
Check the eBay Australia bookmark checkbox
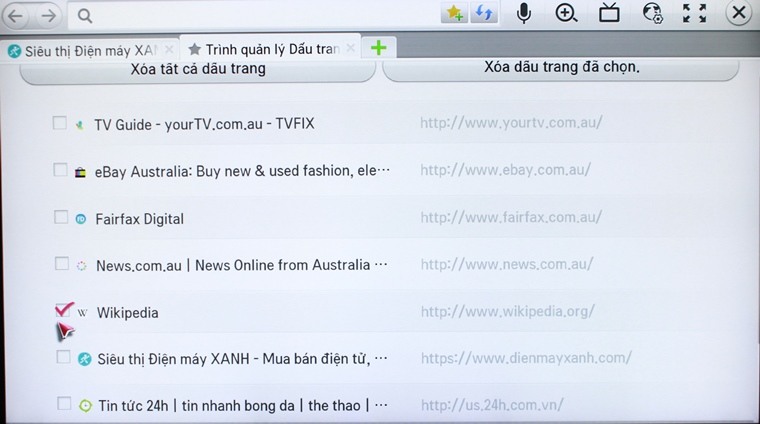[60, 170]
